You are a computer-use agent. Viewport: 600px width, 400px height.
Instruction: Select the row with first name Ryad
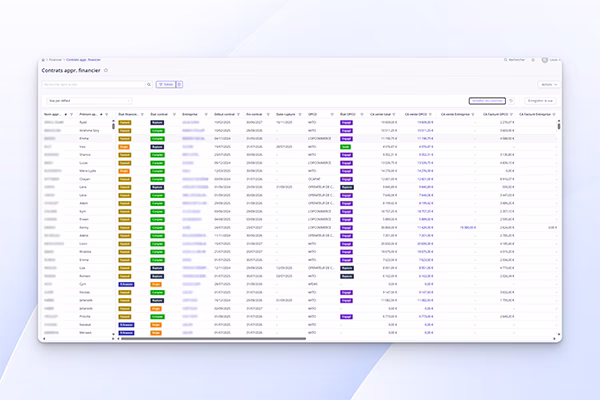(300, 122)
